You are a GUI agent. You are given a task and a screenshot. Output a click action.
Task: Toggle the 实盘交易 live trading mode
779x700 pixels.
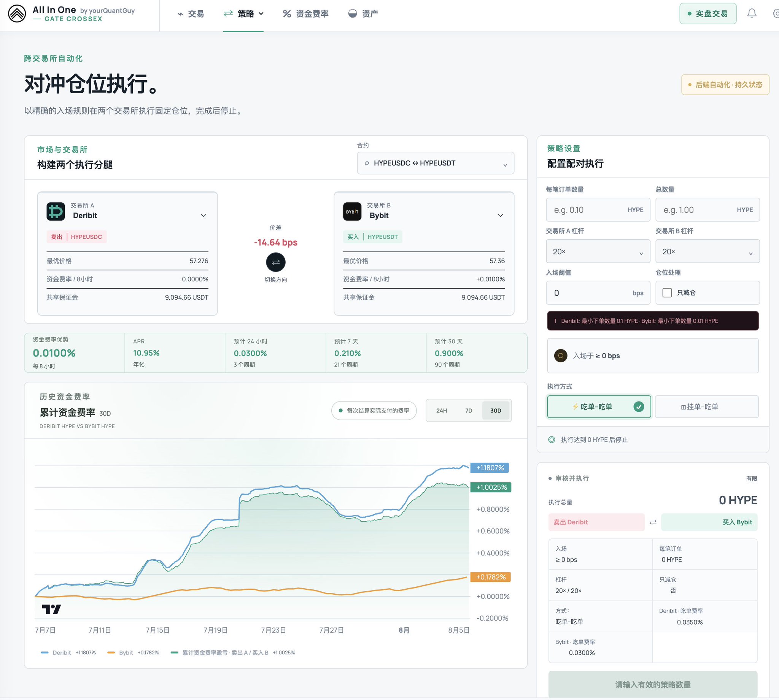[x=708, y=14]
